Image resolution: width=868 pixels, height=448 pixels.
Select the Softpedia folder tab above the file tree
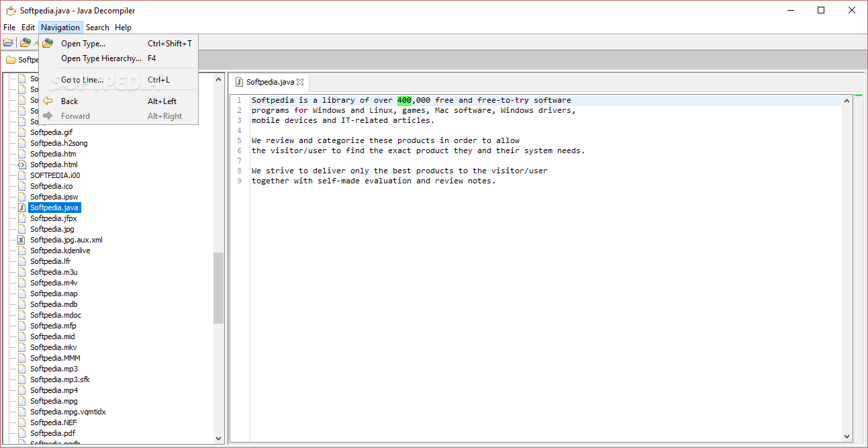21,60
